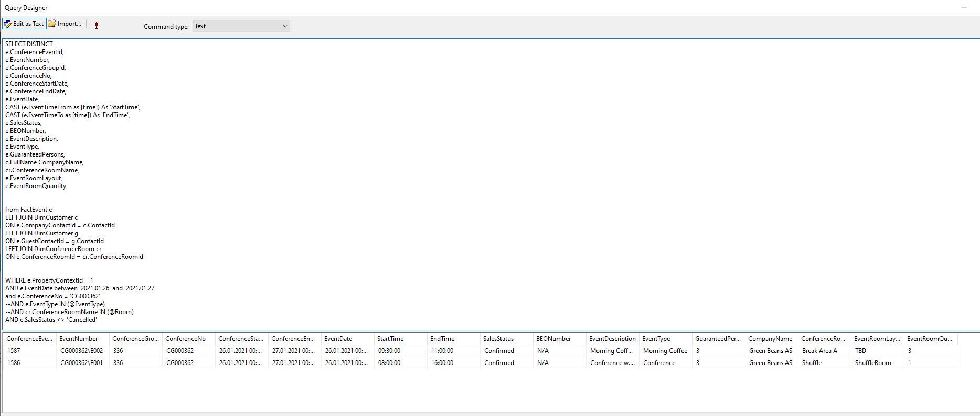
Task: Click the SalesStatus column header
Action: point(507,339)
